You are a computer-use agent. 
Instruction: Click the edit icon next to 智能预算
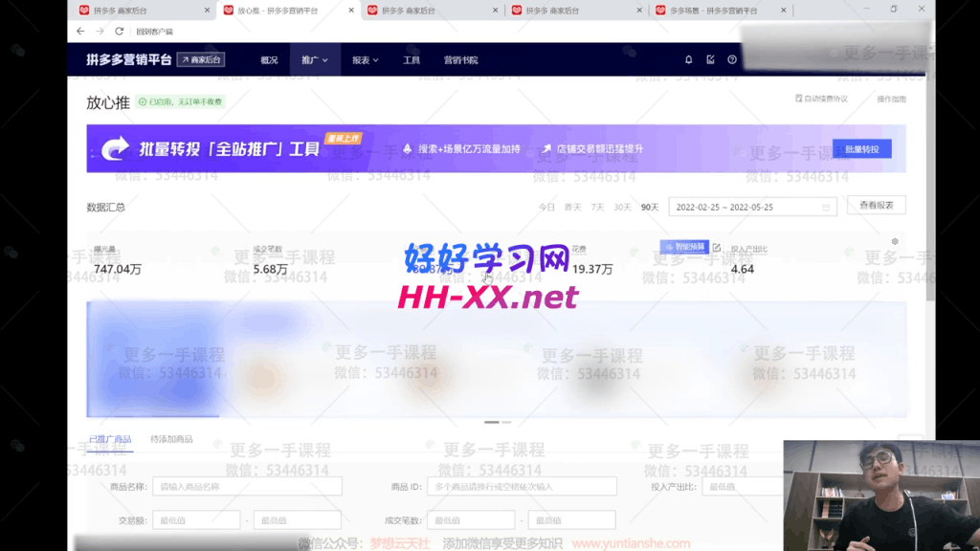716,248
